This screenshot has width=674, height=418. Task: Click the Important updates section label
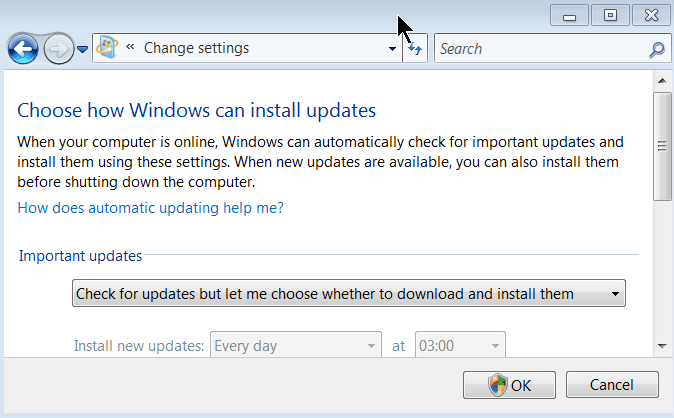point(80,256)
